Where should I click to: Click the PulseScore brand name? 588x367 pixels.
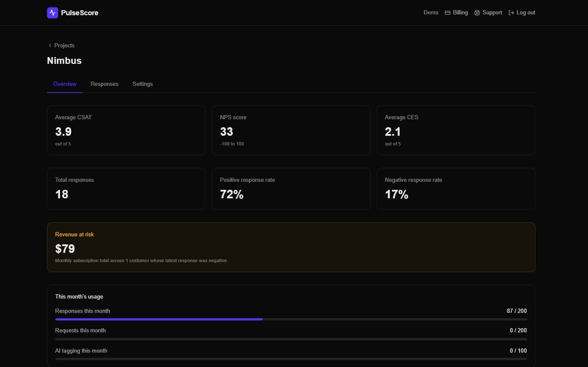point(80,13)
